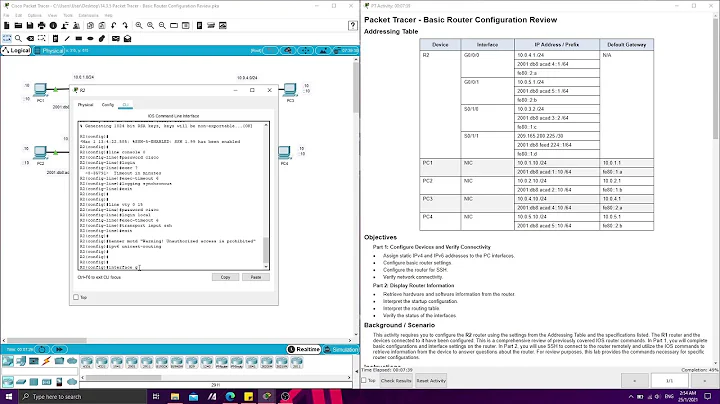720x404 pixels.
Task: Print using the printer toolbar icon
Action: 42,25
